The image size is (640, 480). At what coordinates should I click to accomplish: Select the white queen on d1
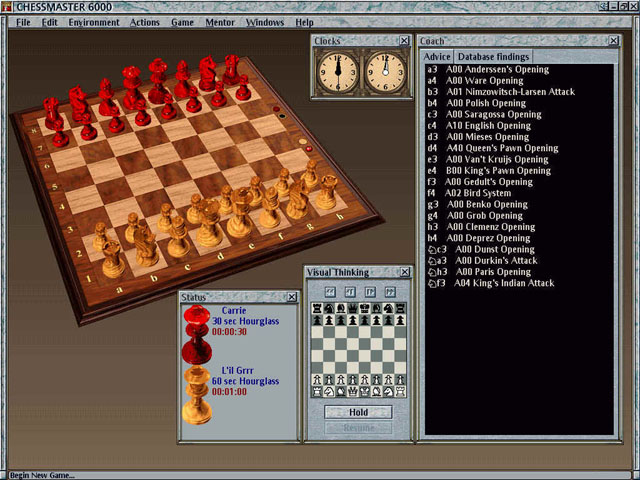click(x=209, y=222)
